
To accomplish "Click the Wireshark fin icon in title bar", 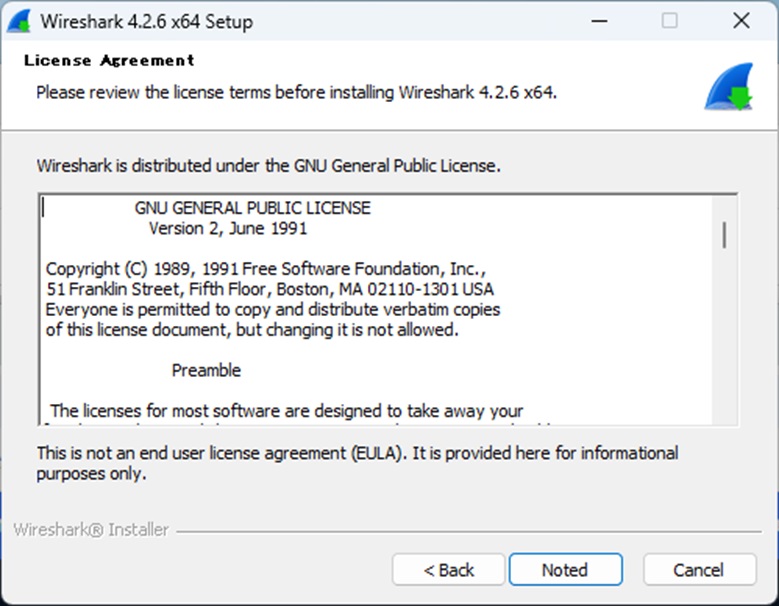I will click(x=20, y=21).
